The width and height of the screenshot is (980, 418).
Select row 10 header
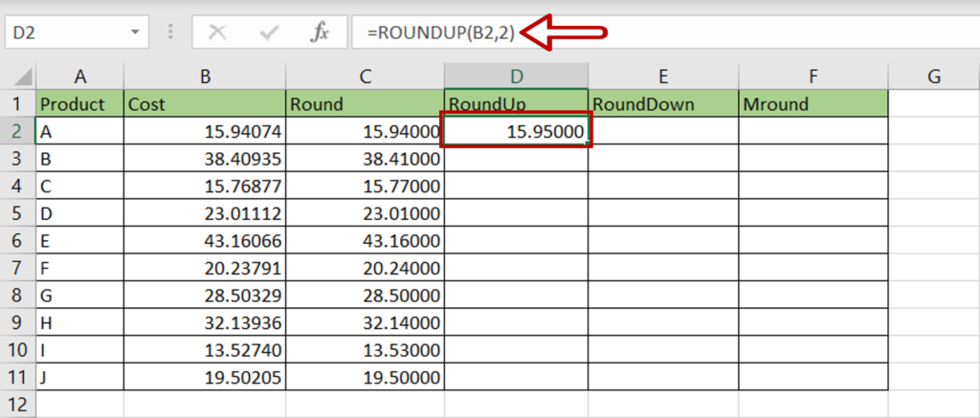click(17, 350)
